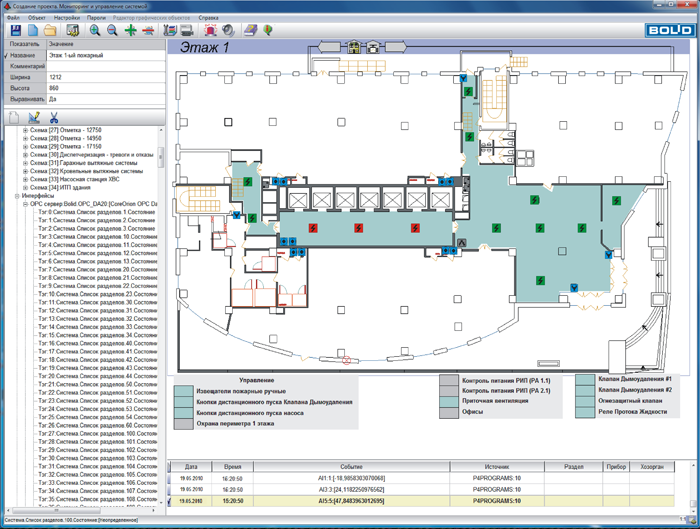Toggle 'Охрана периметра 1 этажа' legend box
This screenshot has height=529, width=700.
pyautogui.click(x=182, y=424)
